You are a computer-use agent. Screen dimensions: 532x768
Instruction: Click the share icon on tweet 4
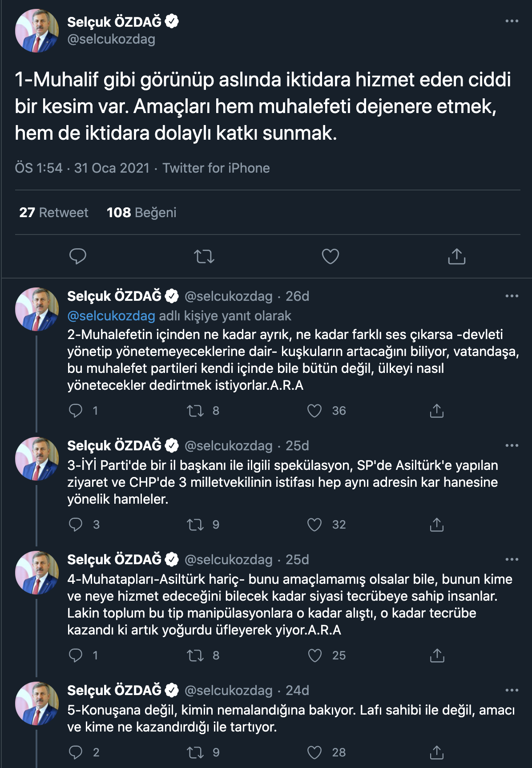point(437,655)
